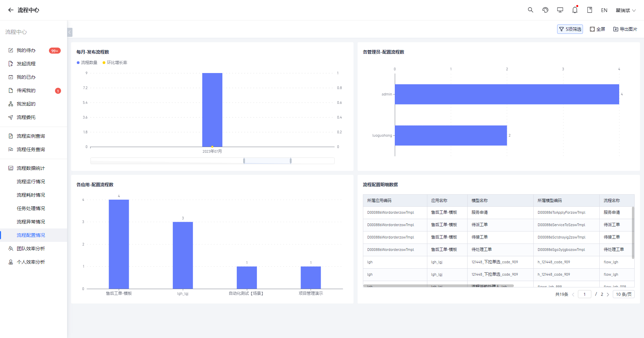Click the 流程委托 paper-plane icon

11,117
